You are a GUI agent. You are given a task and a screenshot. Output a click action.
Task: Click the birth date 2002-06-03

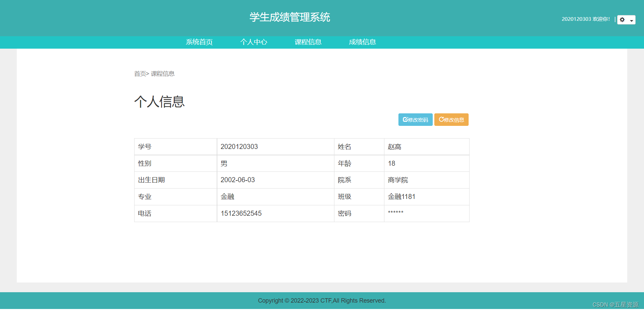[238, 180]
